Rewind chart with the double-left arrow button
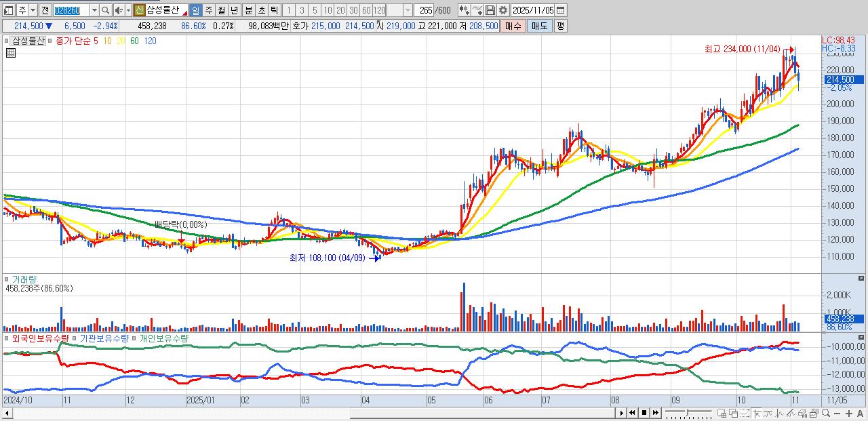This screenshot has width=868, height=421. pyautogui.click(x=632, y=413)
